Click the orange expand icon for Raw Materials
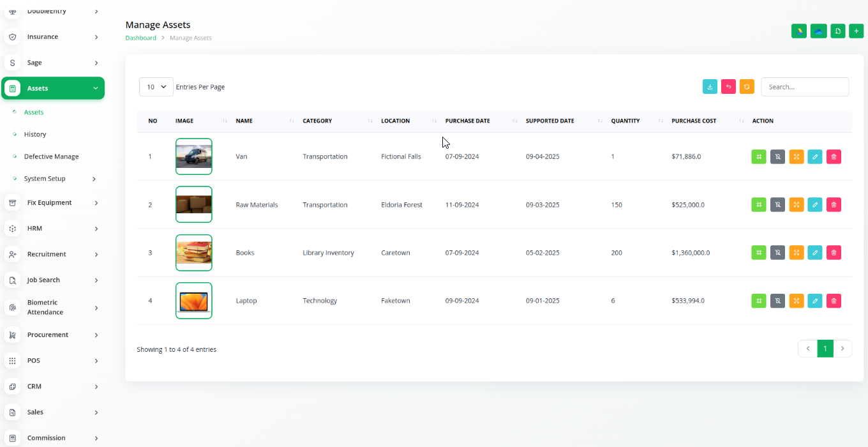This screenshot has width=868, height=447. 796,205
